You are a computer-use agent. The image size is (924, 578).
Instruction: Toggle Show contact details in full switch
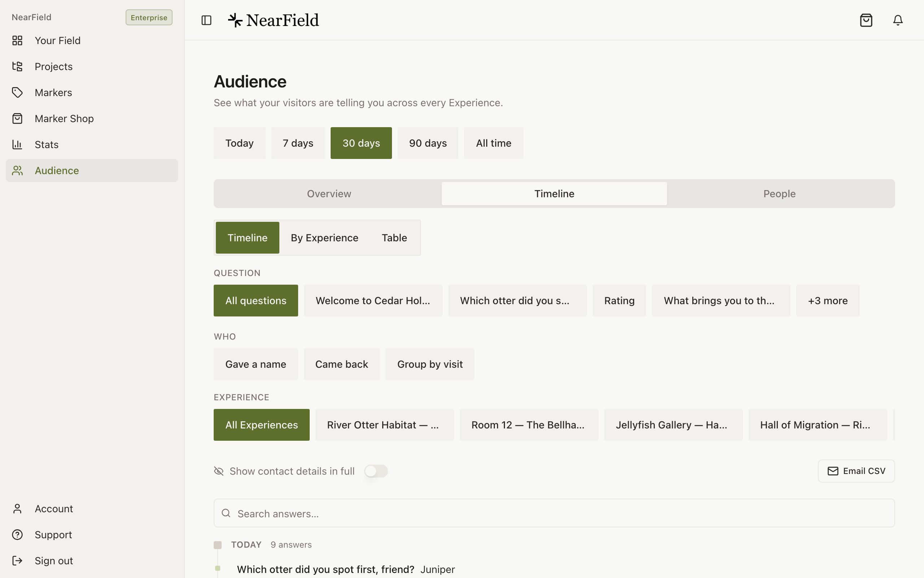376,471
